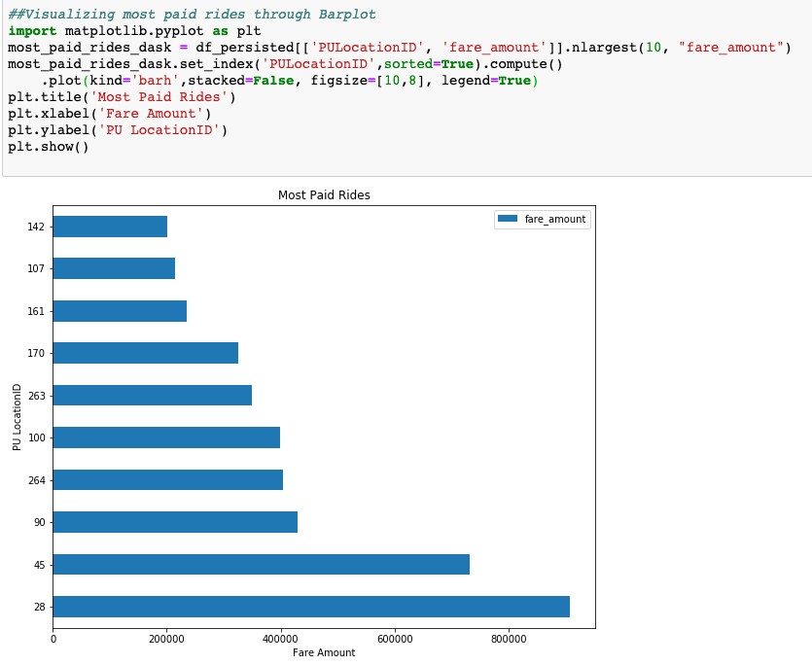Screen dimensions: 812x665
Task: Select the fare_amount label in the chart legend
Action: pos(554,219)
